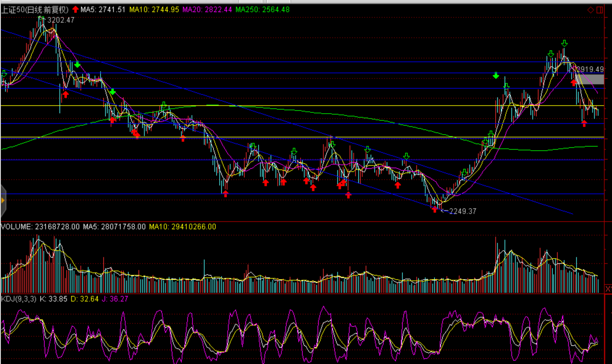Click the KDJ(9,3,3) indicator label
This screenshot has width=612, height=364.
coord(19,299)
